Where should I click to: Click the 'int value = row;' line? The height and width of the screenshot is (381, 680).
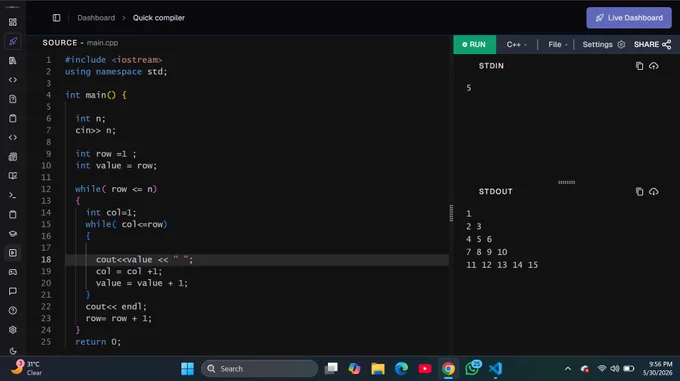tap(116, 166)
